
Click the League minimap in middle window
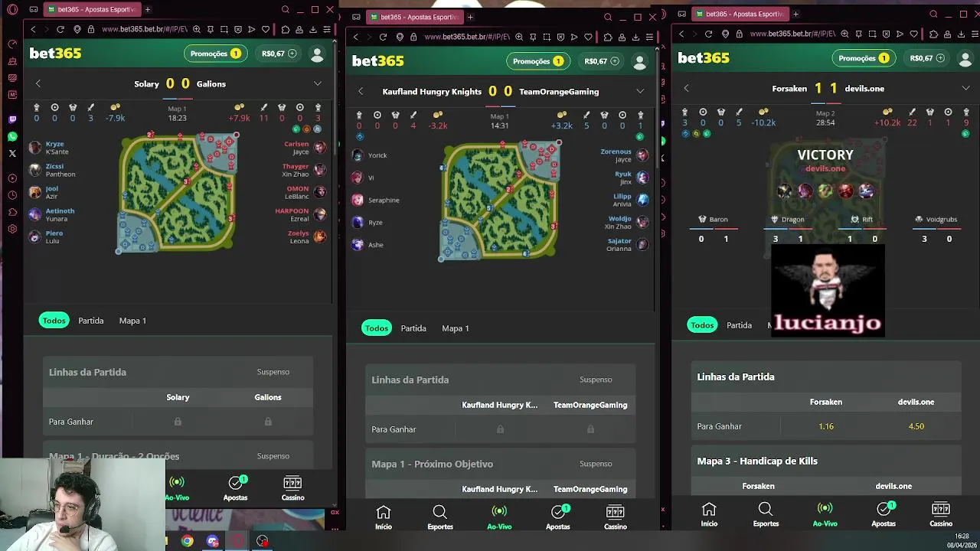(x=500, y=200)
